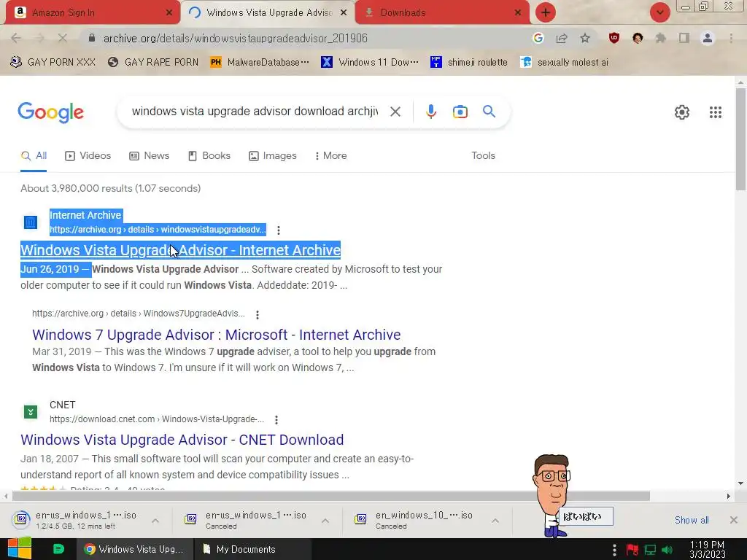Stop page loading with the X button
The image size is (747, 560).
(x=63, y=38)
